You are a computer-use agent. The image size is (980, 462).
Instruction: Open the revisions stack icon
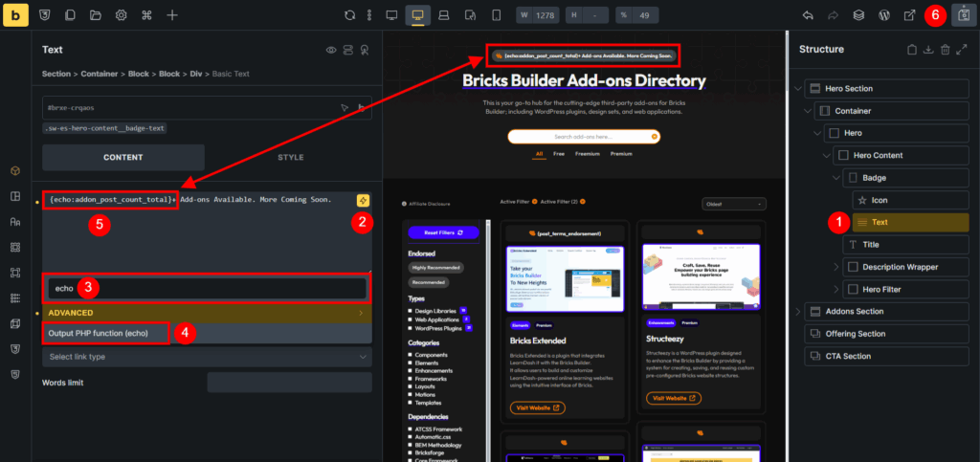pyautogui.click(x=858, y=15)
